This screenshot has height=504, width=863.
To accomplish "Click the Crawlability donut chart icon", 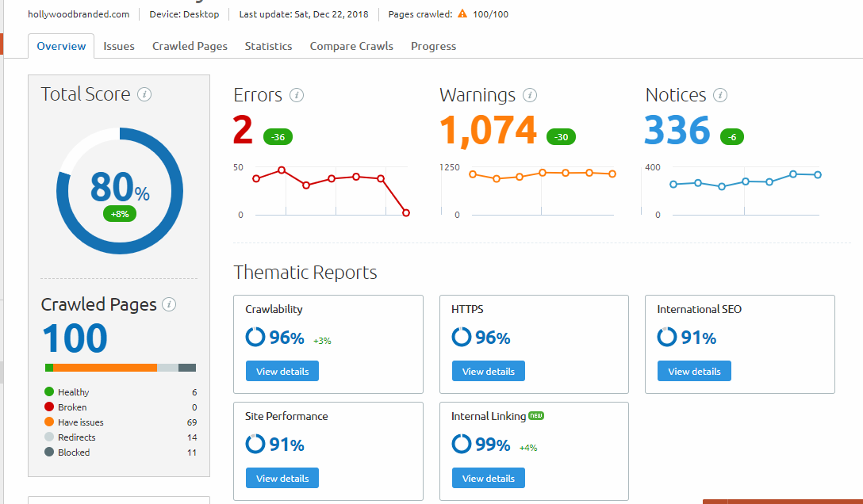I will [x=255, y=337].
